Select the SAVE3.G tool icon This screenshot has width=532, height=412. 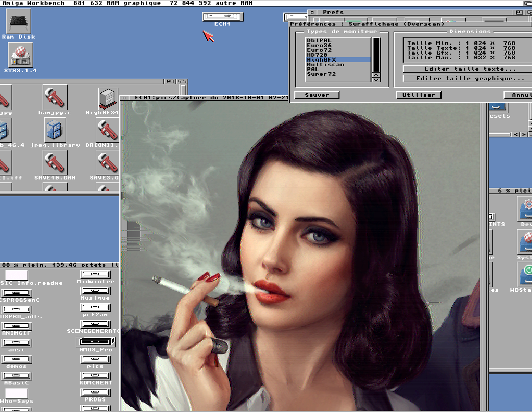point(107,163)
